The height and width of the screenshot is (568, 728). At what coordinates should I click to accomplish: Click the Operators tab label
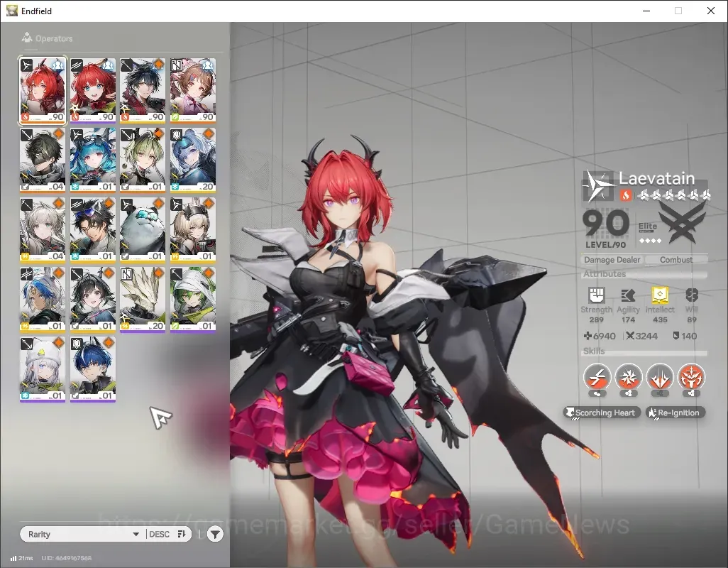(x=54, y=38)
